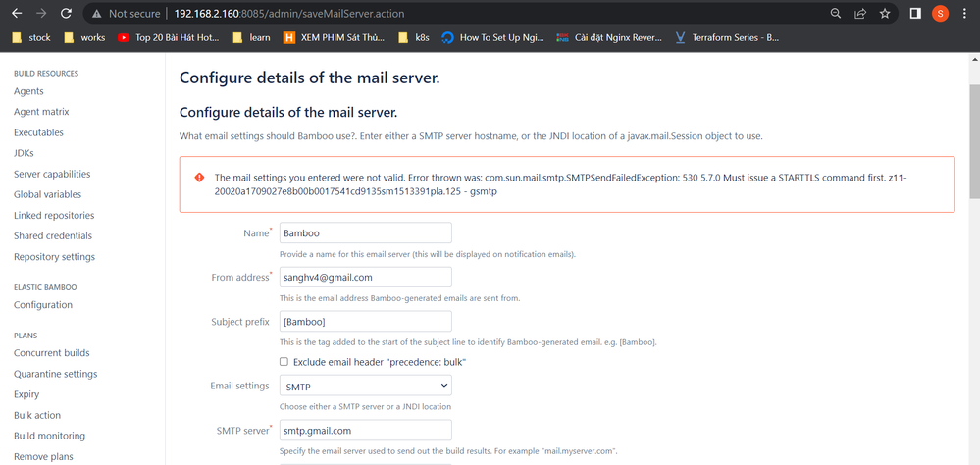Image resolution: width=980 pixels, height=465 pixels.
Task: Click BUILD RESOURCES section heading
Action: click(46, 74)
